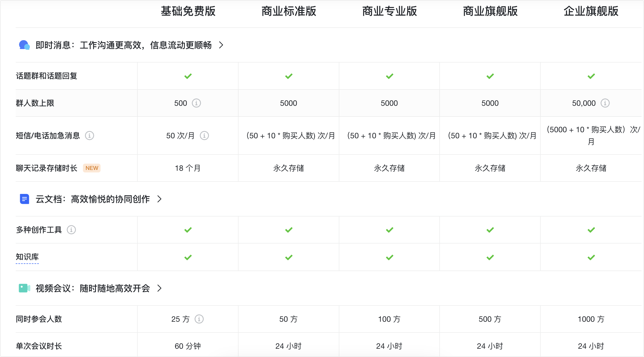
Task: Click info icon next to 短信/电话加急消息 label
Action: tap(90, 136)
